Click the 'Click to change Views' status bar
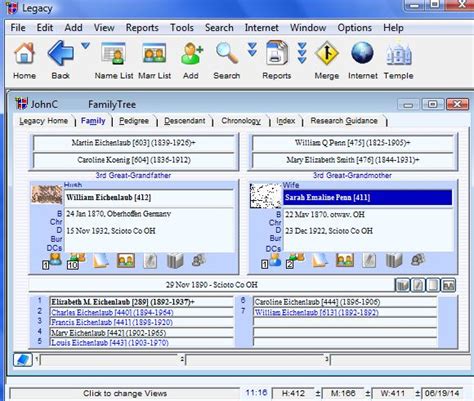Image resolution: width=474 pixels, height=401 pixels. [125, 394]
